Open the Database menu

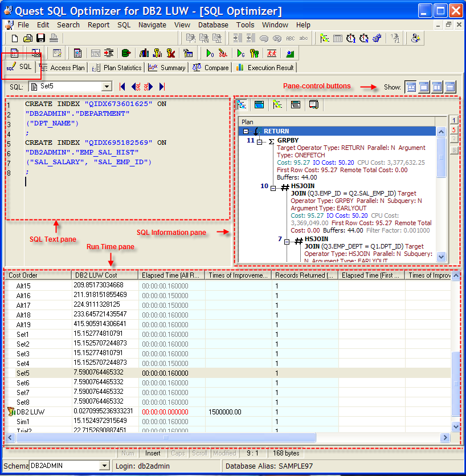point(213,25)
